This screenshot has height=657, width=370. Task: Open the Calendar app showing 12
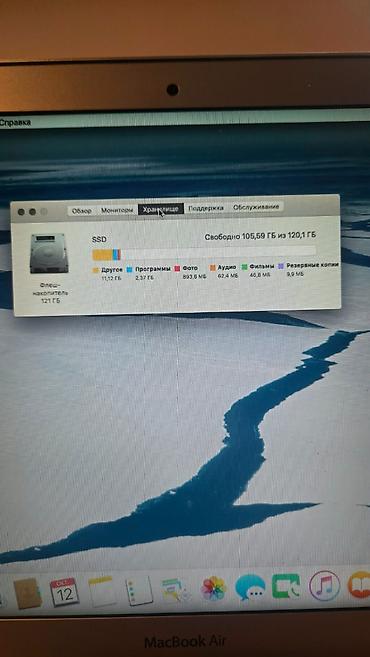(x=65, y=592)
